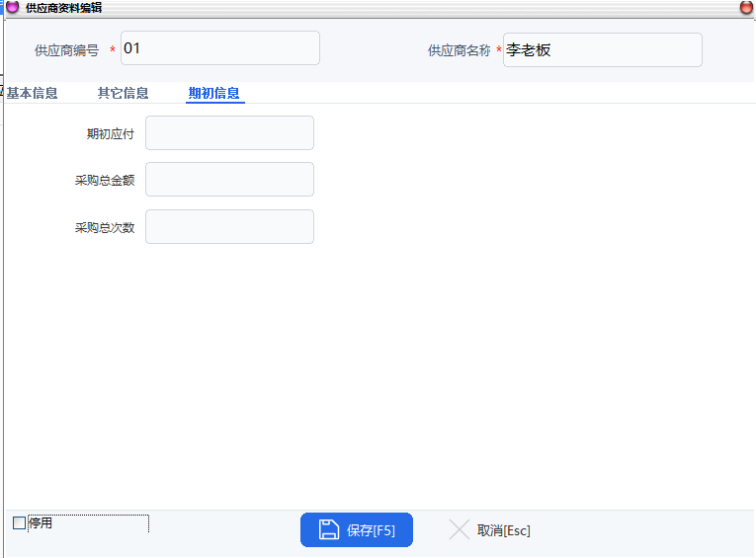
Task: Click the 供应商资料编辑 title bar text
Action: click(63, 7)
